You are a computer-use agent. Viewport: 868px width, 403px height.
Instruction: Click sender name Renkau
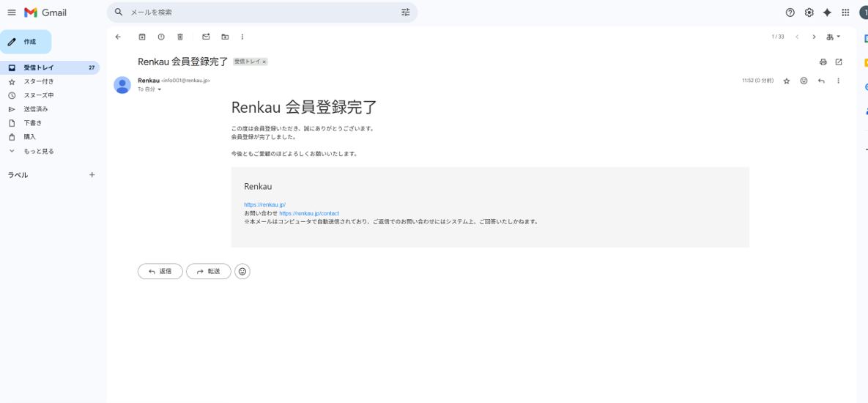click(149, 81)
